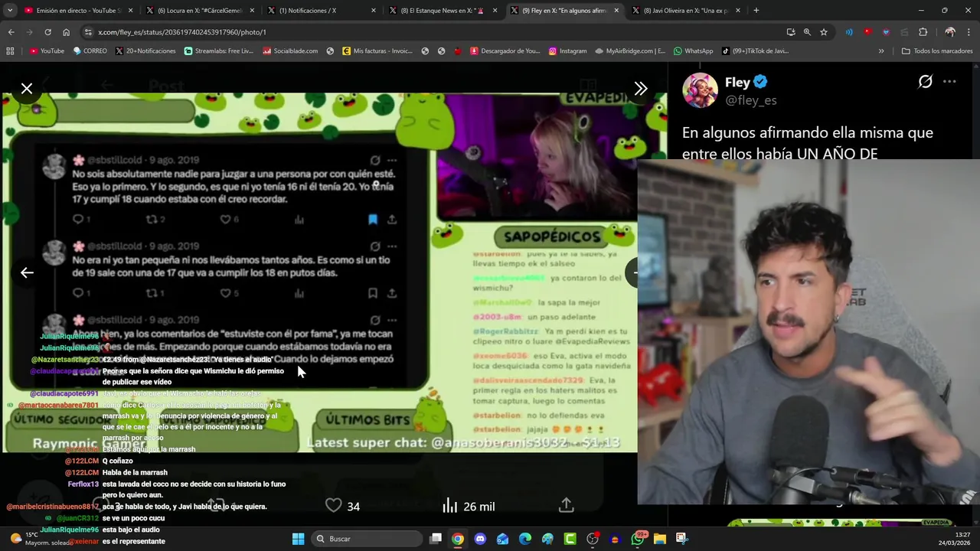Viewport: 980px width, 551px height.
Task: Open Microsoft Edge from the taskbar
Action: point(525,539)
